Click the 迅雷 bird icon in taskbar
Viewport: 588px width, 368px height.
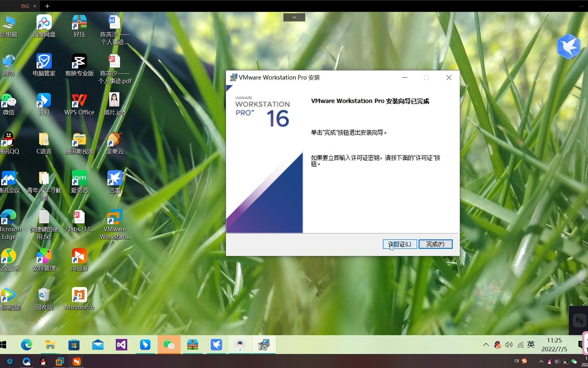click(216, 345)
